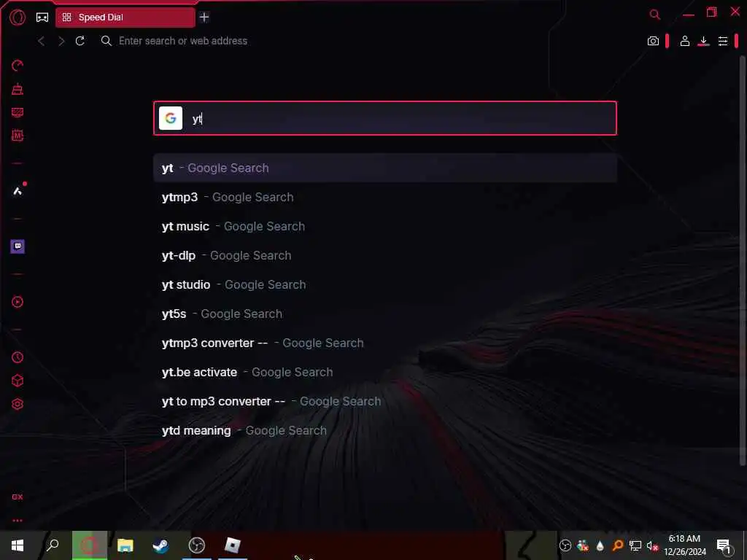Open Settings gear in sidebar
Screen dimensions: 747x560
tap(18, 404)
